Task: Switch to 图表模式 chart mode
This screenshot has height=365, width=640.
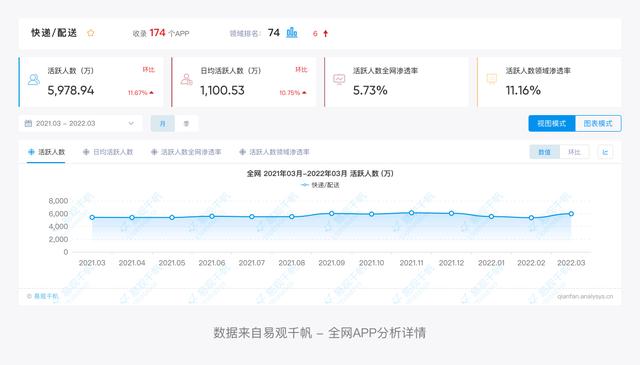Action: 598,123
